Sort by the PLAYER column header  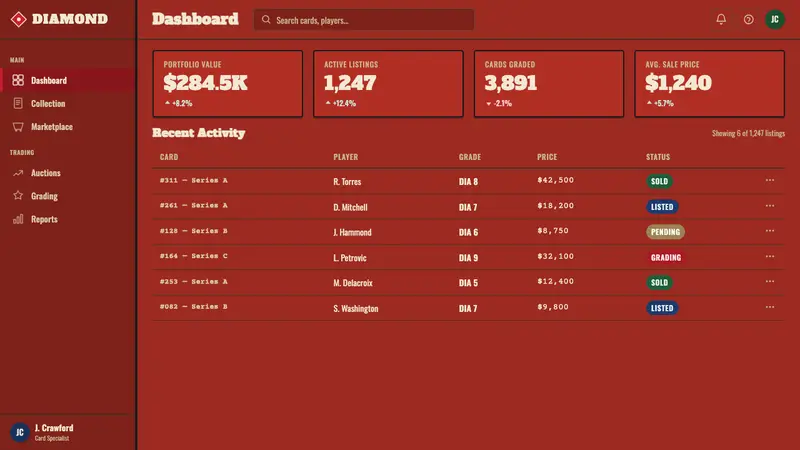point(345,157)
